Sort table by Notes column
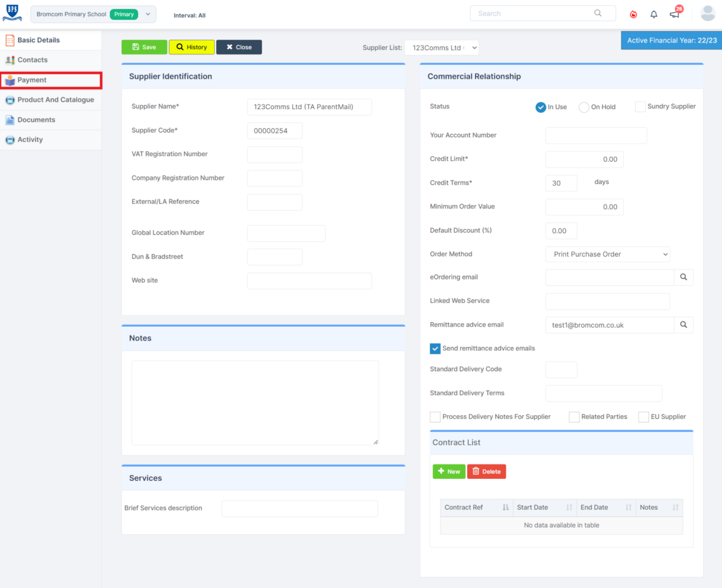The image size is (722, 588). pos(659,508)
